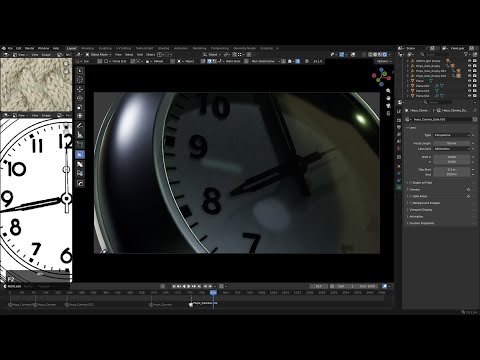Open the Lens Unit dropdown
Screen dimensions: 480x360
(452, 149)
